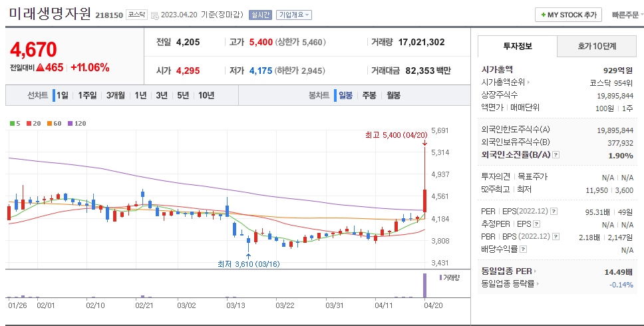Click the calendar clock icon beside 2023.04.20

pos(155,15)
